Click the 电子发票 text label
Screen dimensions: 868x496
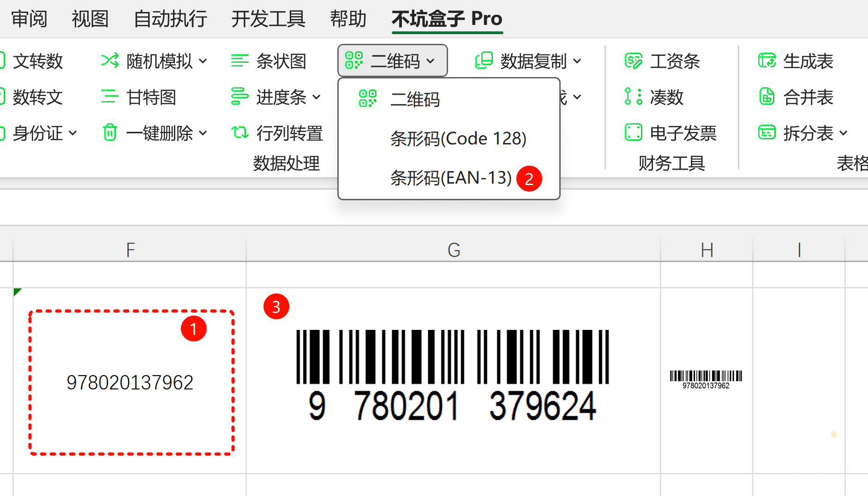point(683,133)
